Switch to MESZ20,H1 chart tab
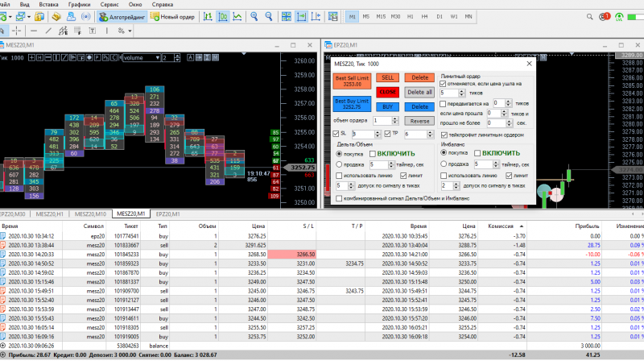 [x=49, y=214]
